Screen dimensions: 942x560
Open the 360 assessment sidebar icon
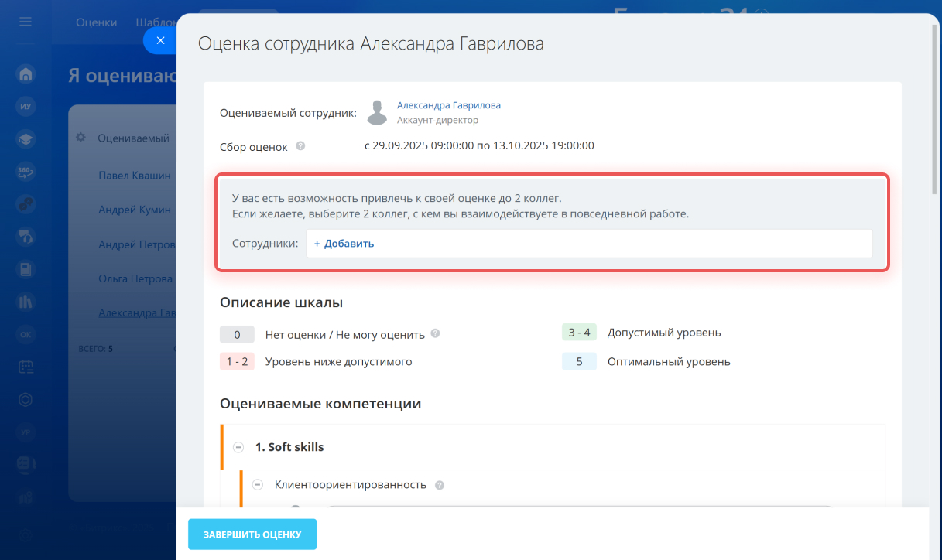pyautogui.click(x=26, y=172)
